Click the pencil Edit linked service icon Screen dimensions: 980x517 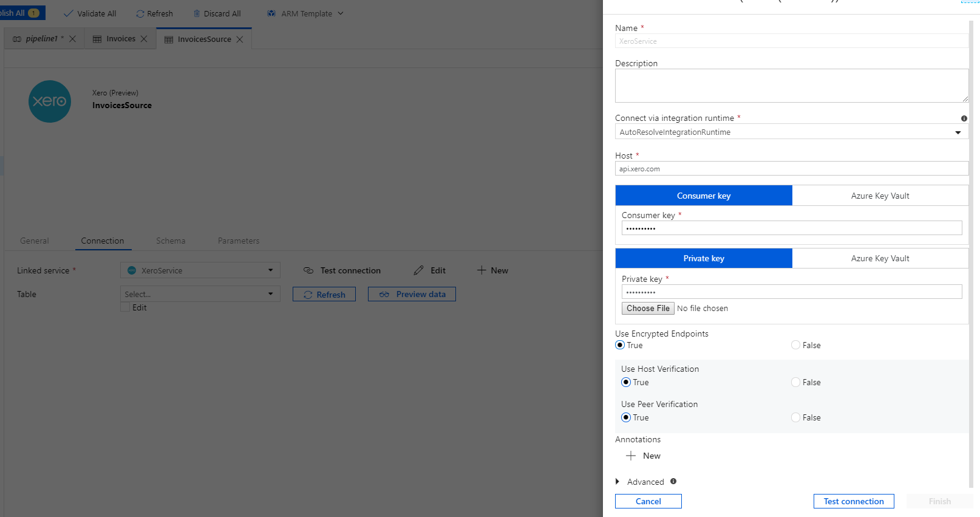coord(418,270)
